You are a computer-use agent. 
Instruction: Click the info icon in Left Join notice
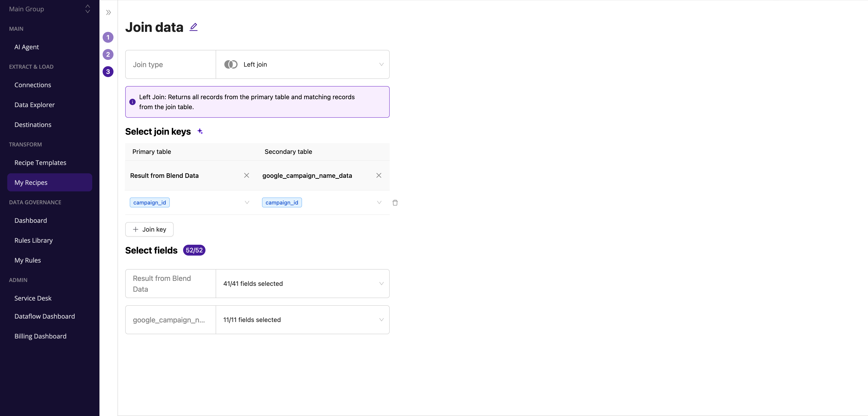tap(132, 102)
